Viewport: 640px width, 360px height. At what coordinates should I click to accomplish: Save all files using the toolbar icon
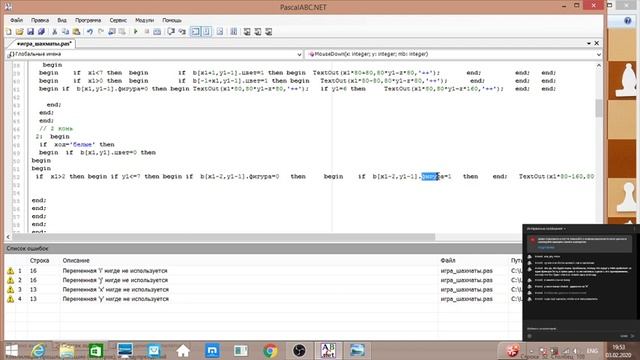pos(41,31)
